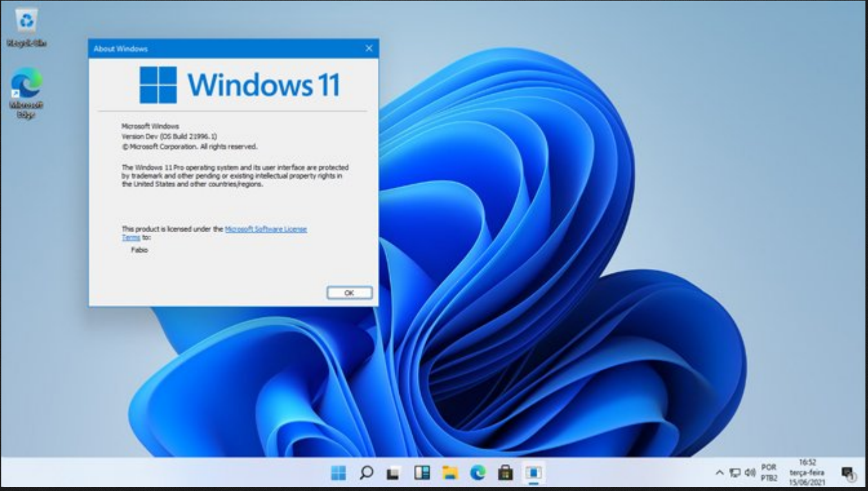Viewport: 868px width, 491px height.
Task: Open the Microsoft Software License Terms link
Action: point(265,229)
